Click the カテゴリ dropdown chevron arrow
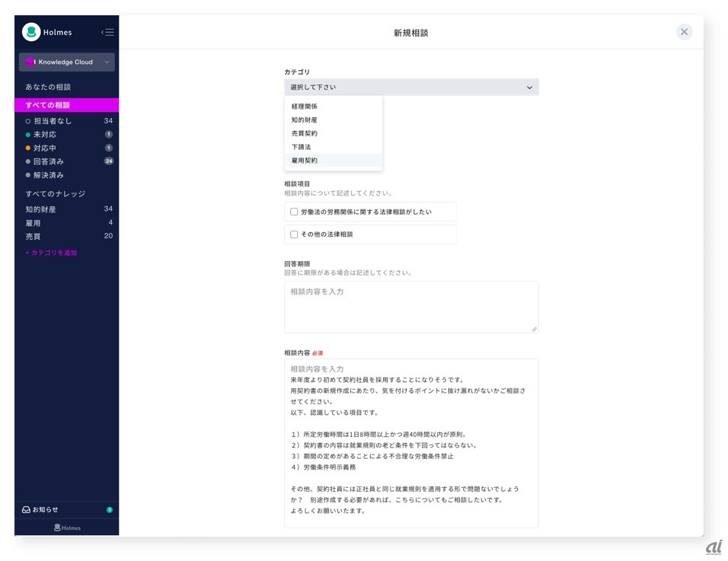728x561 pixels. pyautogui.click(x=529, y=88)
